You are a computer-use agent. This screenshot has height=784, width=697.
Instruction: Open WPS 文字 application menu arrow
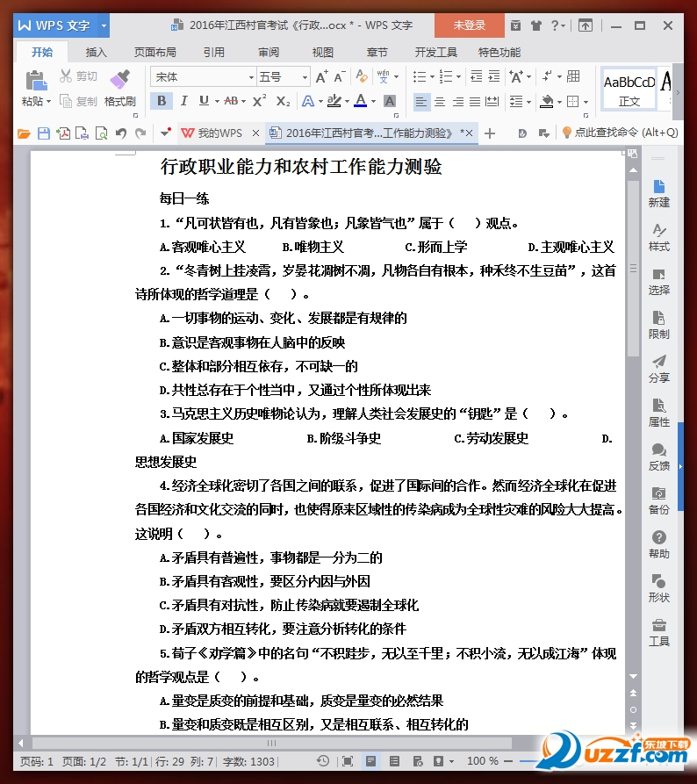104,25
